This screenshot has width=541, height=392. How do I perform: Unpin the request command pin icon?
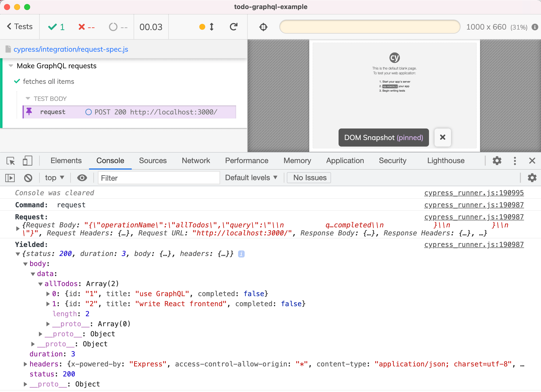click(29, 111)
